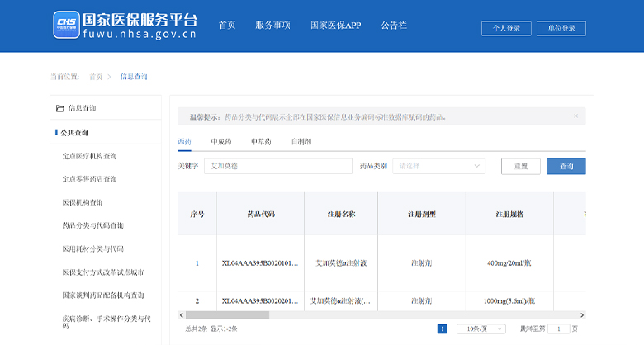Select the 自制剂 tab
The width and height of the screenshot is (644, 345).
pyautogui.click(x=301, y=142)
